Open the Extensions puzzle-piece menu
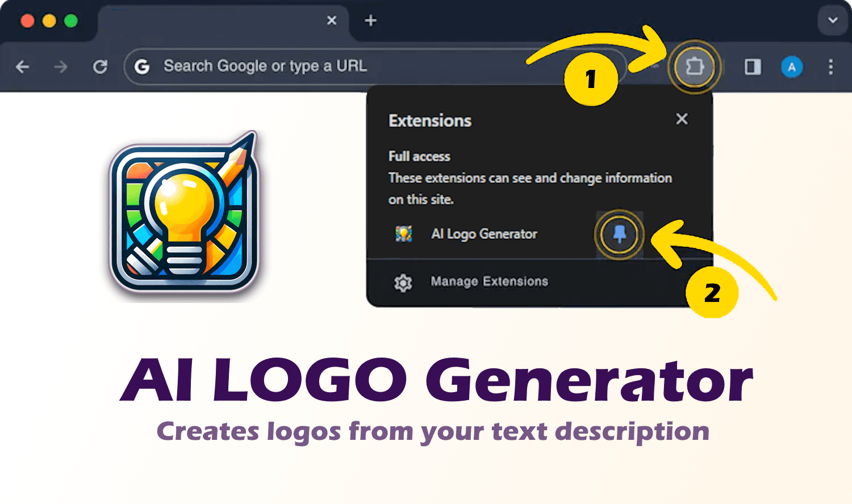 pyautogui.click(x=694, y=67)
